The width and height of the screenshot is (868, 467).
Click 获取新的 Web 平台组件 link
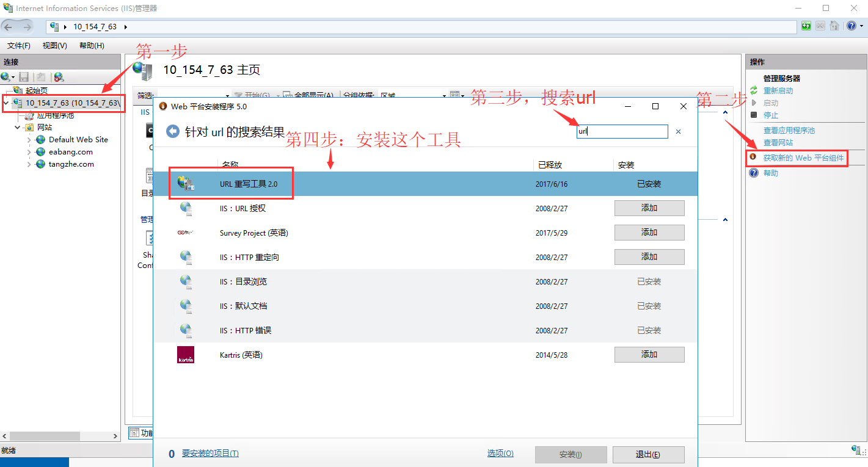click(803, 157)
